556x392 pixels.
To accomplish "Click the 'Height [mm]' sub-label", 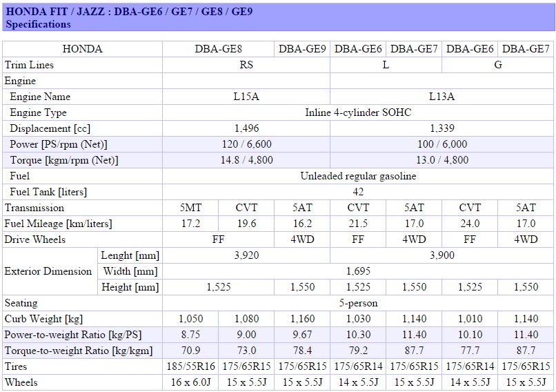I will pyautogui.click(x=130, y=287).
